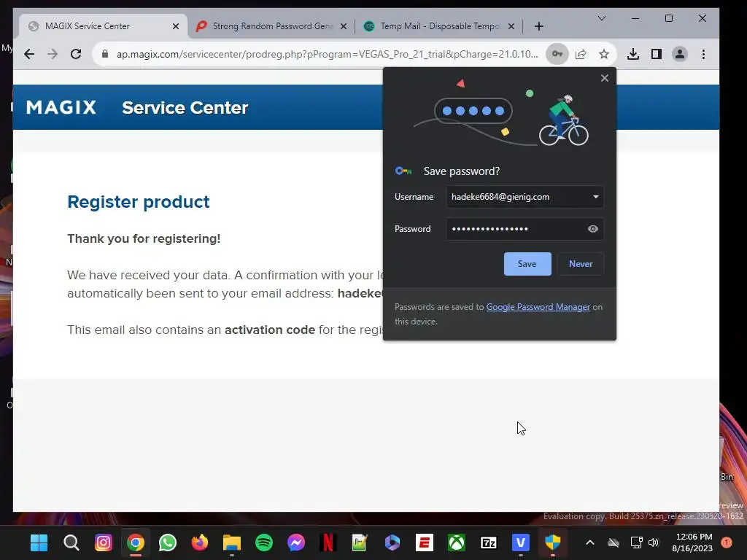Open Xbox app from taskbar
The image size is (747, 560).
pyautogui.click(x=457, y=542)
